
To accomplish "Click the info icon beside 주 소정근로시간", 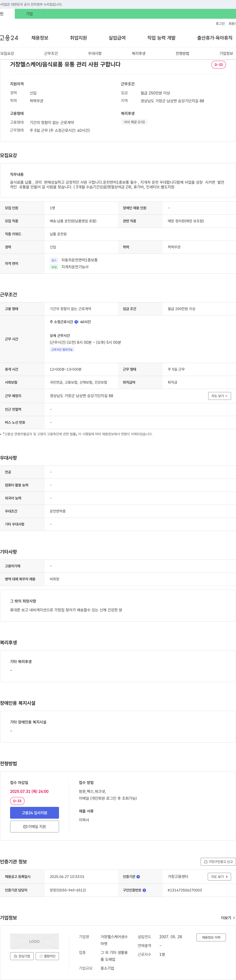I will 76,322.
